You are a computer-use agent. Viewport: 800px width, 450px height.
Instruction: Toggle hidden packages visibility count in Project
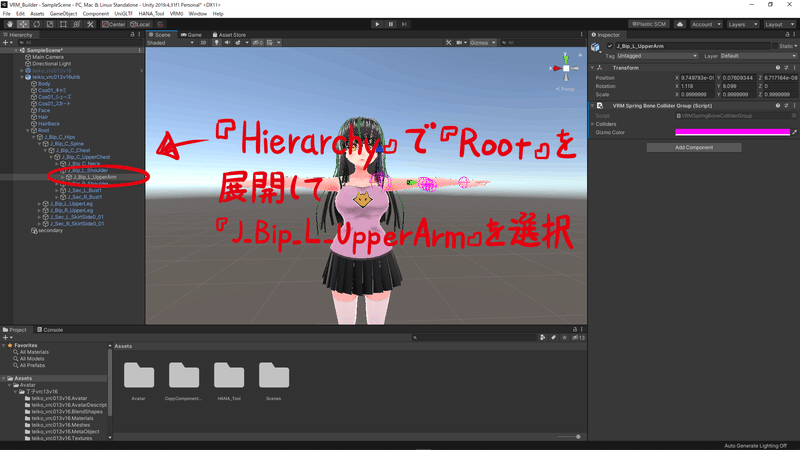point(578,337)
